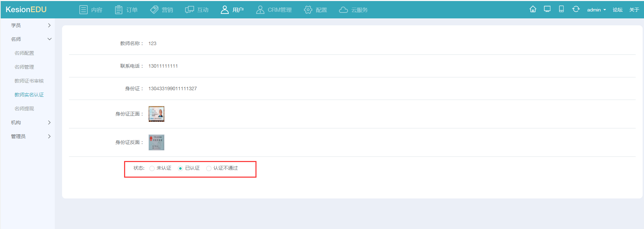Click the mobile phone preview icon
Image resolution: width=644 pixels, height=229 pixels.
(561, 9)
